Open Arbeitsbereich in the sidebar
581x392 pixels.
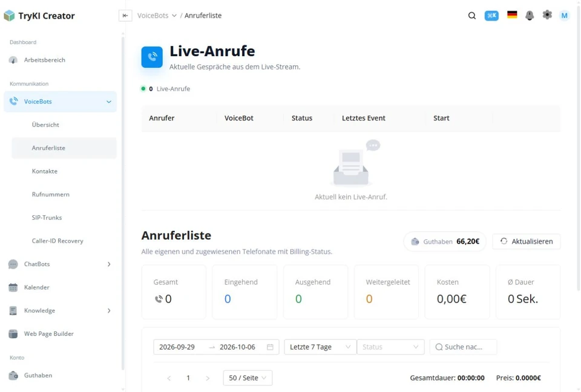point(60,60)
